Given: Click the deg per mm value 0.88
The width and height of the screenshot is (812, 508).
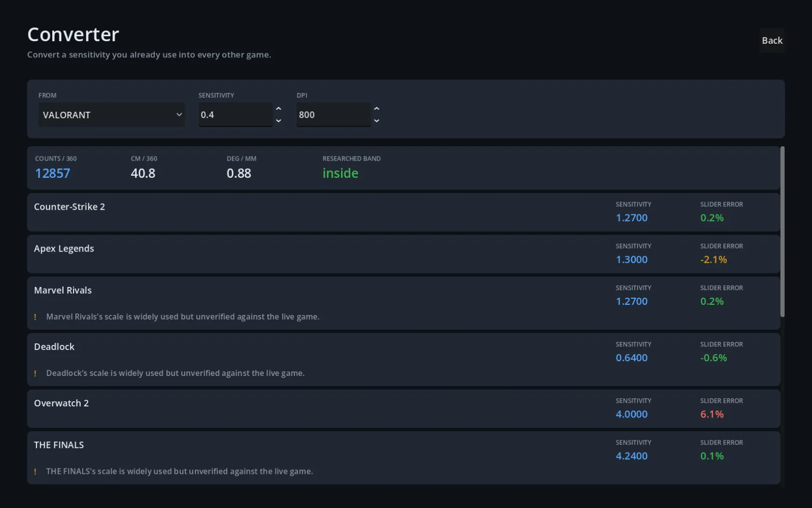Looking at the screenshot, I should pos(239,173).
